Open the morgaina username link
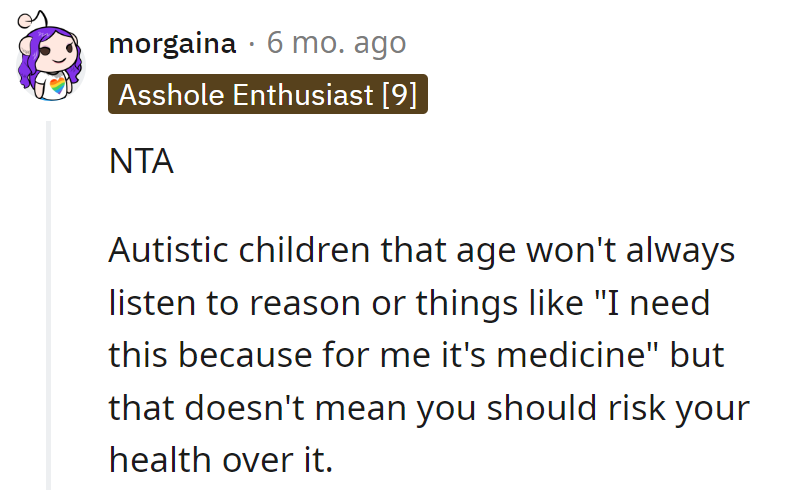 [x=172, y=44]
